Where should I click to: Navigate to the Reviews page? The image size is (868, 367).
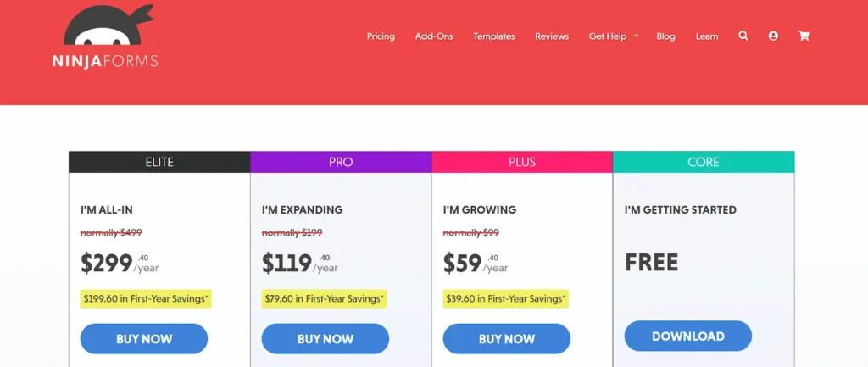(x=552, y=36)
